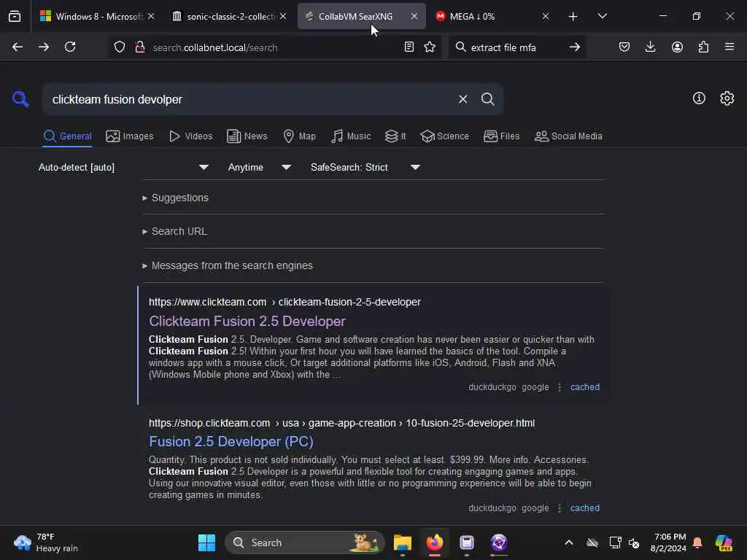Close the sonic-classic-2-collection tab
Screen dimensions: 747x560
283,16
